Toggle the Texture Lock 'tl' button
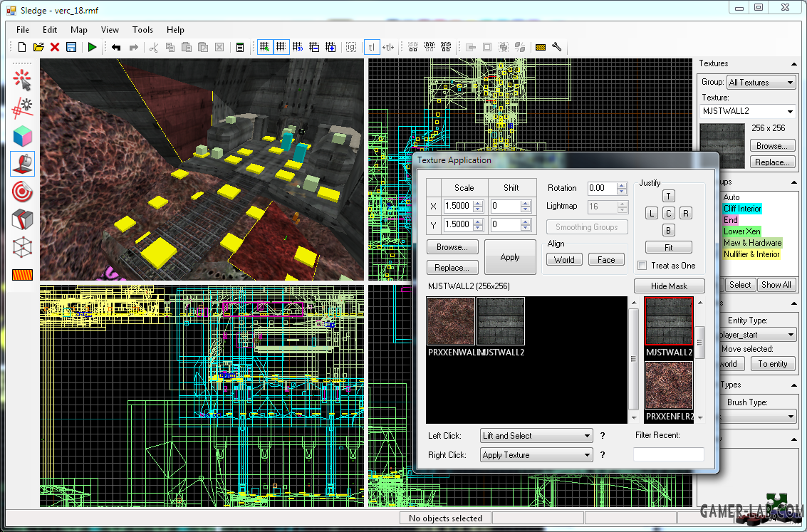Viewport: 807px width, 532px height. click(372, 47)
